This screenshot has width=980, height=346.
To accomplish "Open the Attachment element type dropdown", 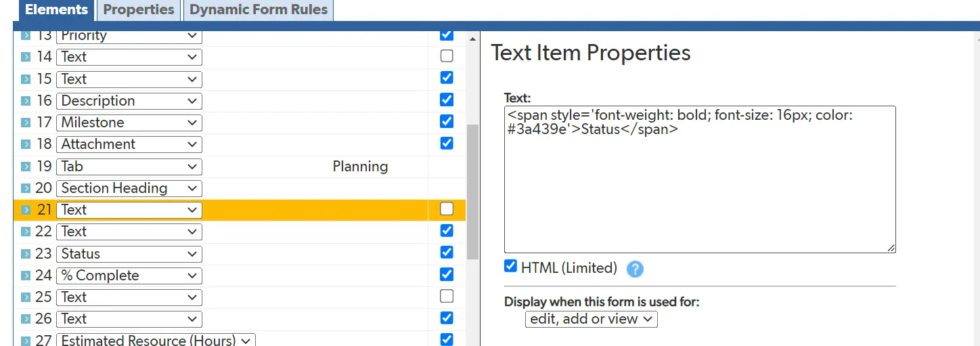I will [x=129, y=144].
